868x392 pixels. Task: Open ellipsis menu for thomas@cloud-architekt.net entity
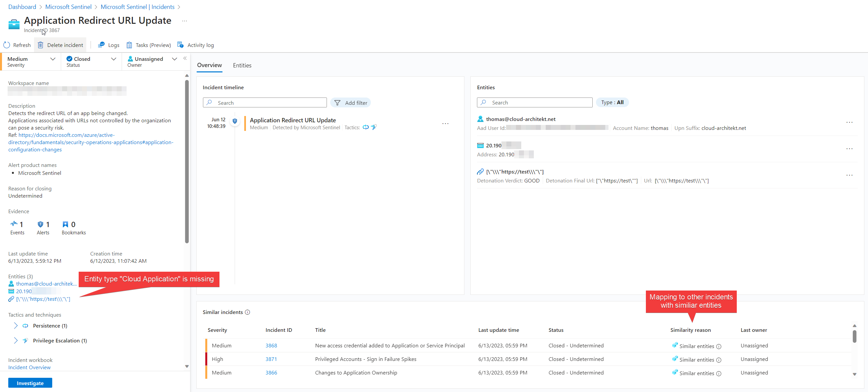coord(849,122)
